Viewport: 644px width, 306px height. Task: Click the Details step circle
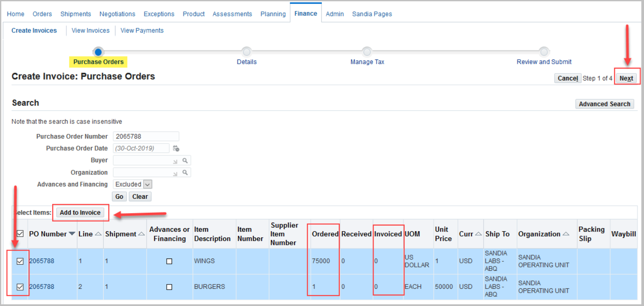point(246,51)
